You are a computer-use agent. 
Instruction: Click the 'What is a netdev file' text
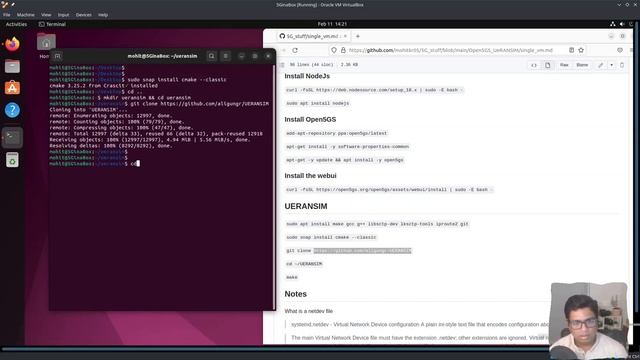pyautogui.click(x=309, y=311)
